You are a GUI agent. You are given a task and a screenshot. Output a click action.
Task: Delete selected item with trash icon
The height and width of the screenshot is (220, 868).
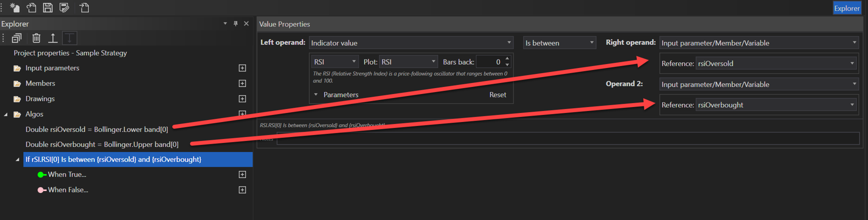click(36, 38)
